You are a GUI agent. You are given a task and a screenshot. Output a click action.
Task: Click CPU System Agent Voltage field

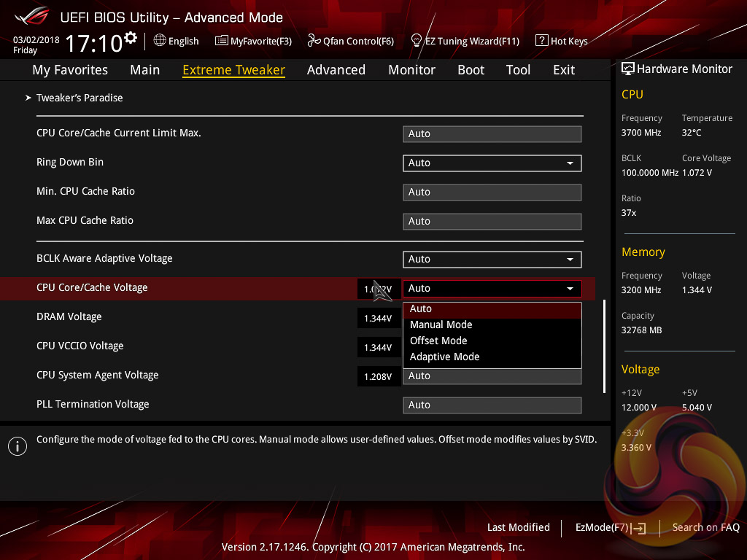click(x=492, y=377)
